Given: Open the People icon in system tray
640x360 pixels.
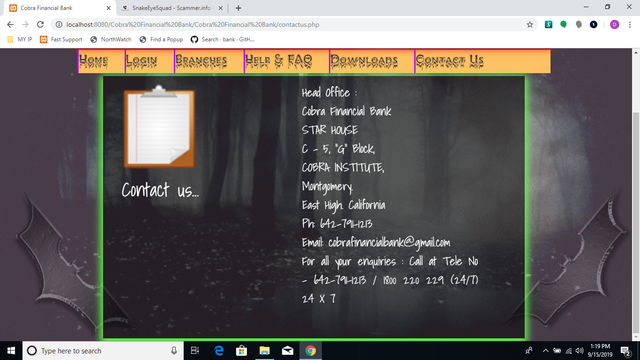Looking at the screenshot, I should tap(529, 351).
